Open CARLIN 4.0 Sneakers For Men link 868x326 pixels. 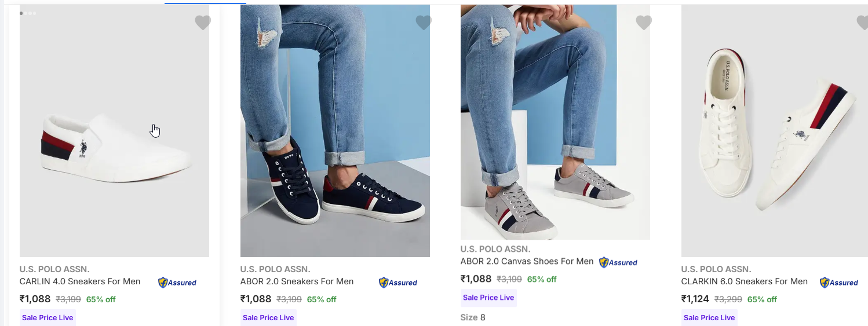click(x=80, y=281)
